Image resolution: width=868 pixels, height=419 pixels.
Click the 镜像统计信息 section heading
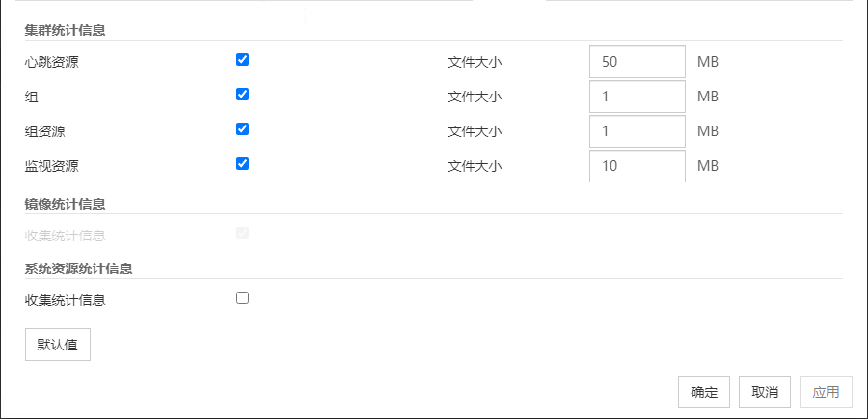tap(66, 204)
